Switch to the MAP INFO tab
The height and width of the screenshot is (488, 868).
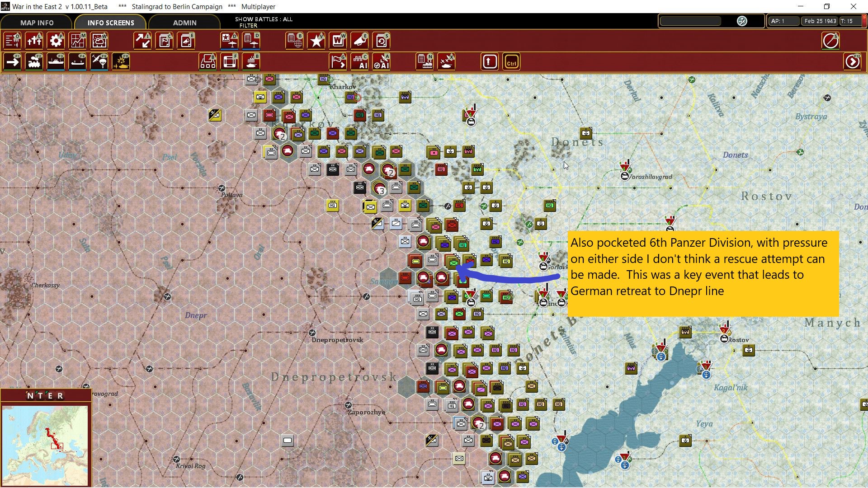[36, 23]
